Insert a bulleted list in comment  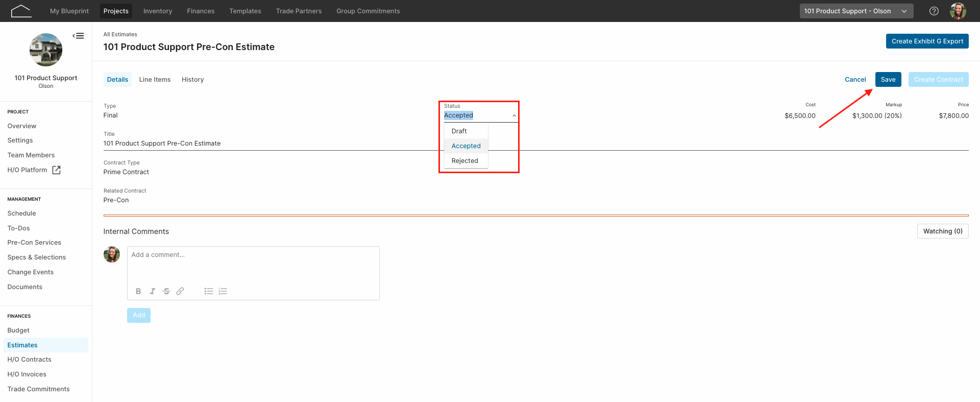pos(209,291)
